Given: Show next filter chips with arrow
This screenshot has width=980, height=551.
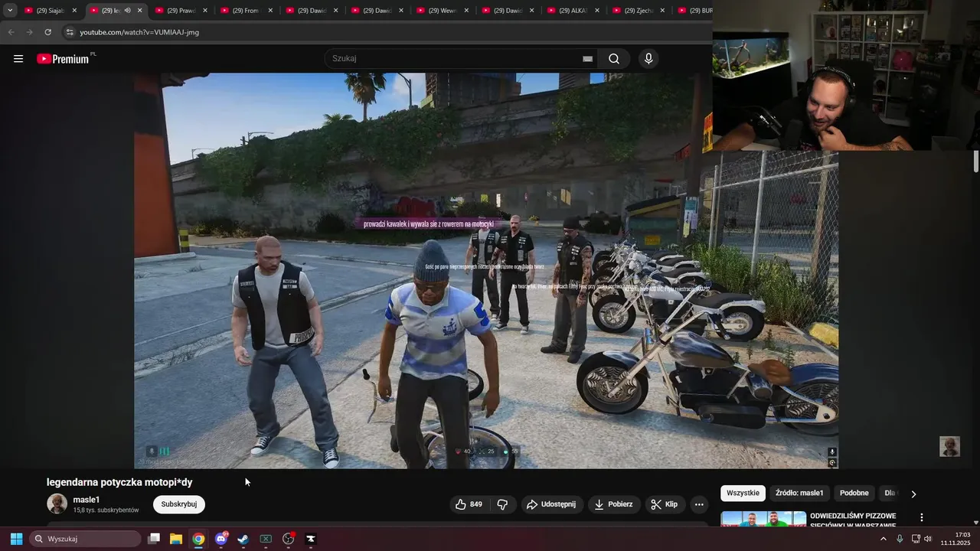Looking at the screenshot, I should tap(913, 494).
